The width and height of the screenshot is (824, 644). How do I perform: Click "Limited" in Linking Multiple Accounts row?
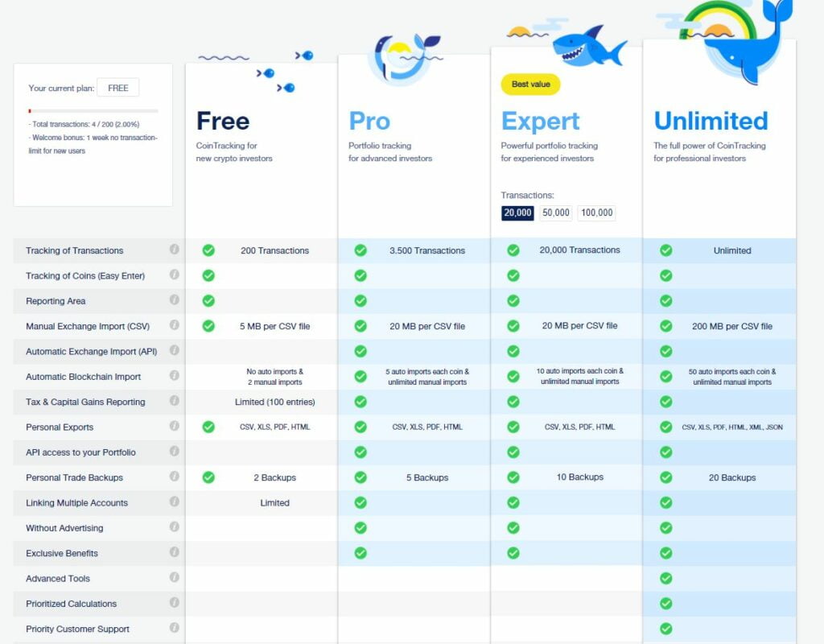click(x=275, y=503)
